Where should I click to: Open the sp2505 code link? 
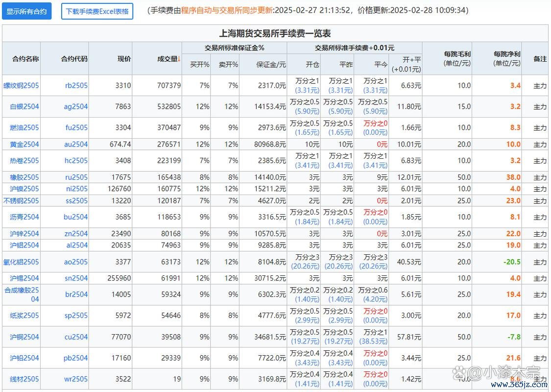[x=76, y=316]
